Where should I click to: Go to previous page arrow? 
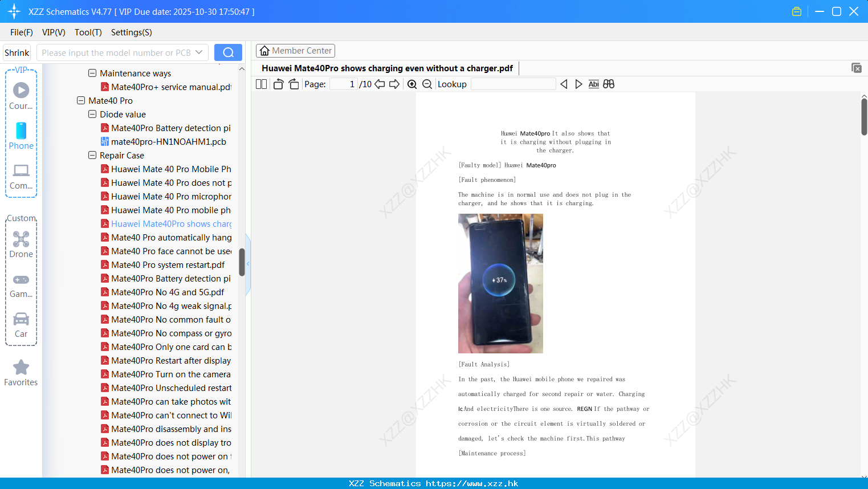380,84
